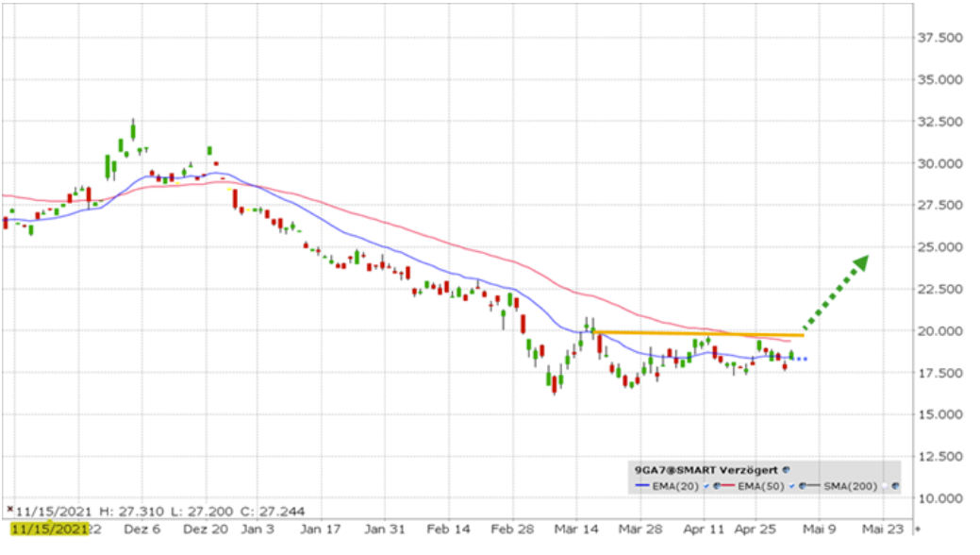
Task: Click the Jan 31 date label
Action: [x=385, y=530]
